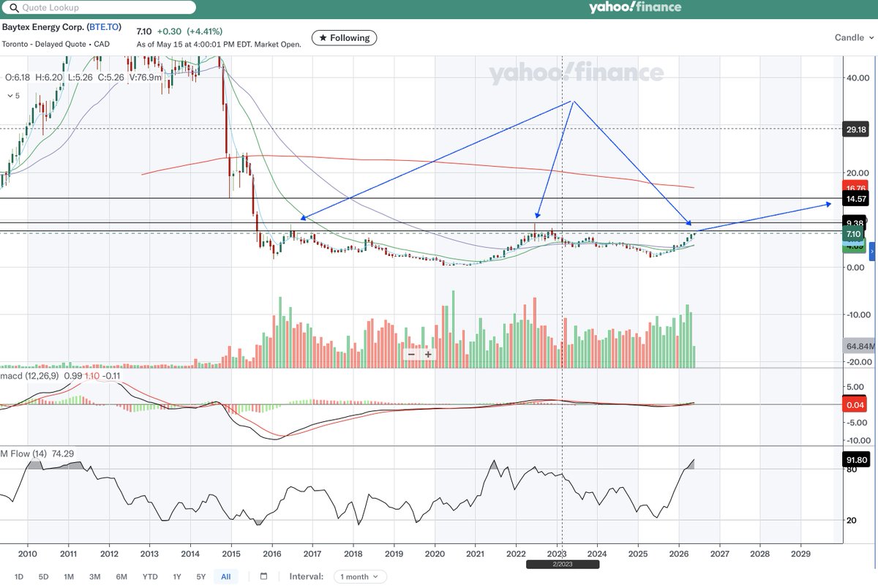Click the zoom in plus button

(x=428, y=354)
